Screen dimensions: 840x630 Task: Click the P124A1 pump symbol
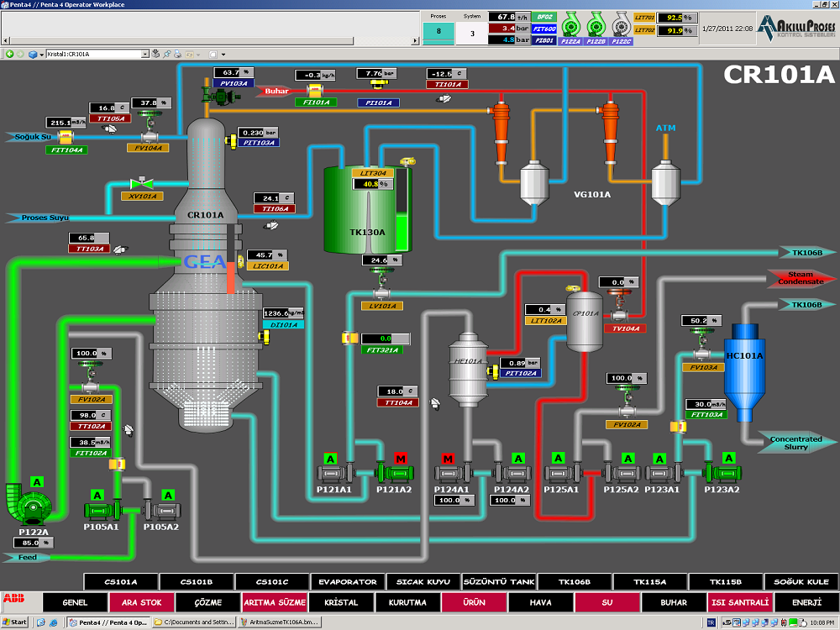[449, 475]
